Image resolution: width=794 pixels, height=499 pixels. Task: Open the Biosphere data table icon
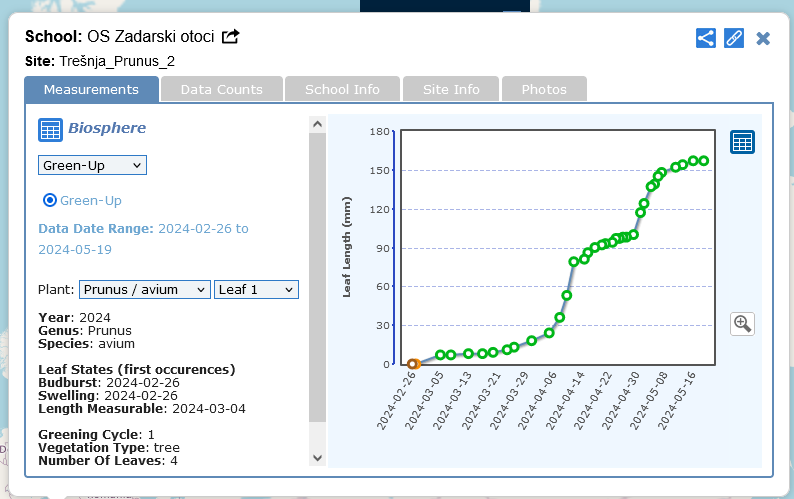pos(50,129)
